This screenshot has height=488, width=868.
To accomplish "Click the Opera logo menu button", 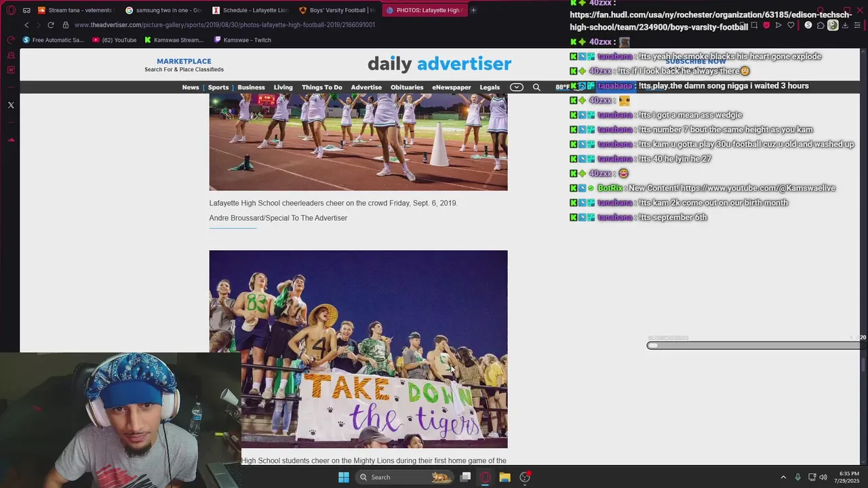I will pos(11,10).
